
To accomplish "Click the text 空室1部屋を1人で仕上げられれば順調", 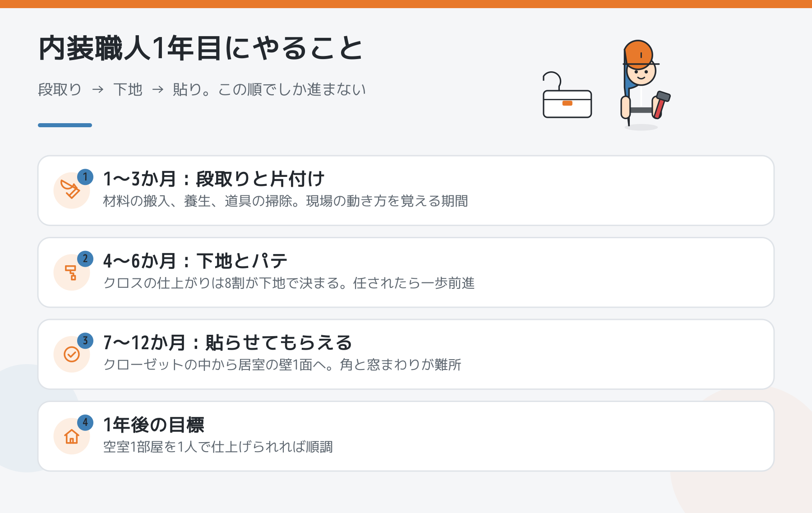I will pos(218,447).
